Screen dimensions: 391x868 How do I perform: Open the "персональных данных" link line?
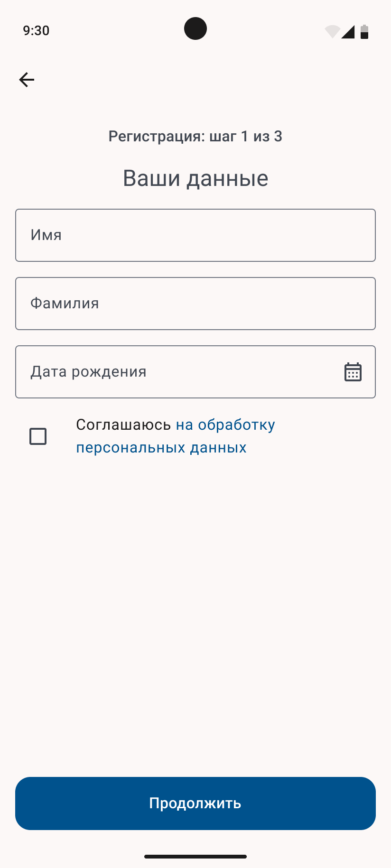(161, 448)
